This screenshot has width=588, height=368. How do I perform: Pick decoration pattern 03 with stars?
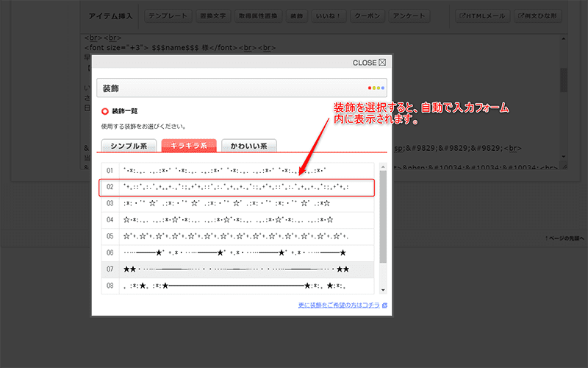[x=235, y=203]
